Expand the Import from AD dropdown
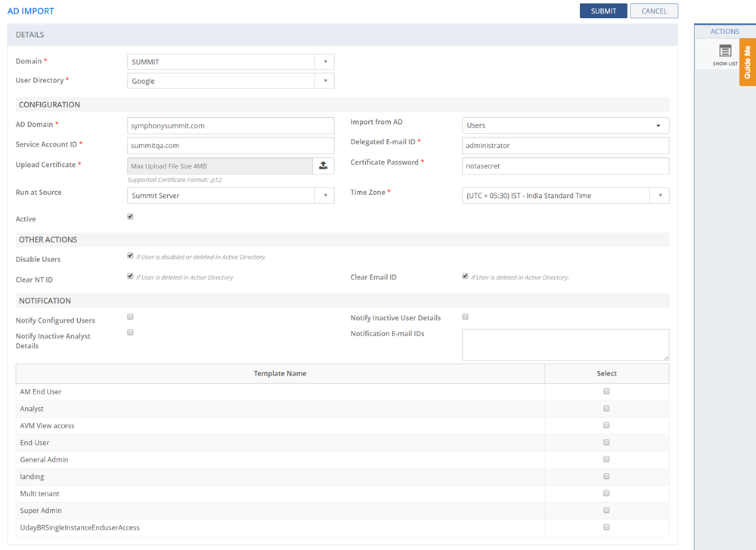The height and width of the screenshot is (550, 756). coord(658,125)
